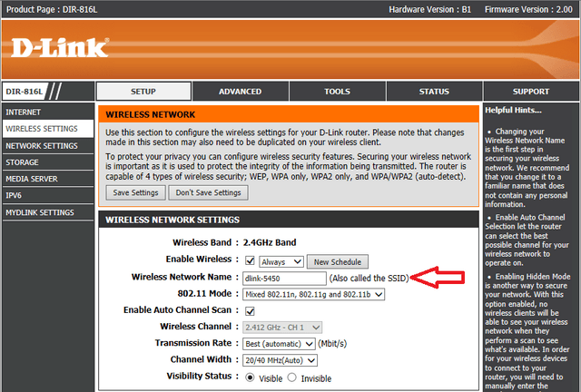Open the Always schedule dropdown
This screenshot has width=581, height=392.
[281, 261]
